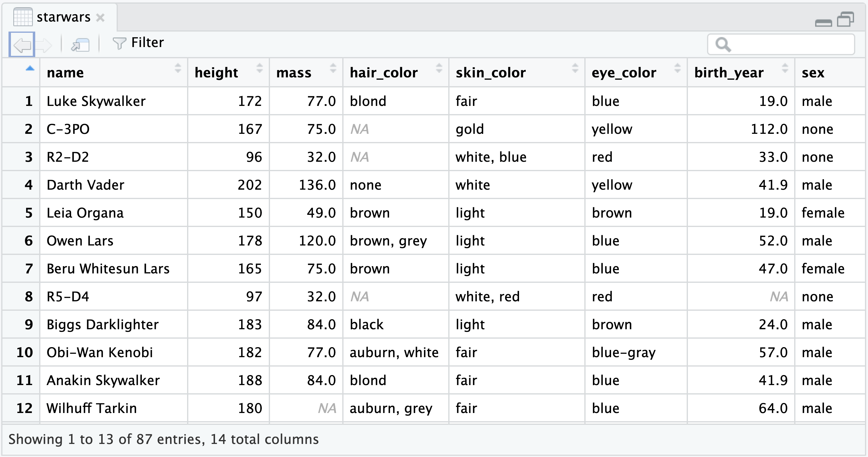The image size is (868, 457).
Task: Sort by the eye_color column
Action: pyautogui.click(x=636, y=73)
